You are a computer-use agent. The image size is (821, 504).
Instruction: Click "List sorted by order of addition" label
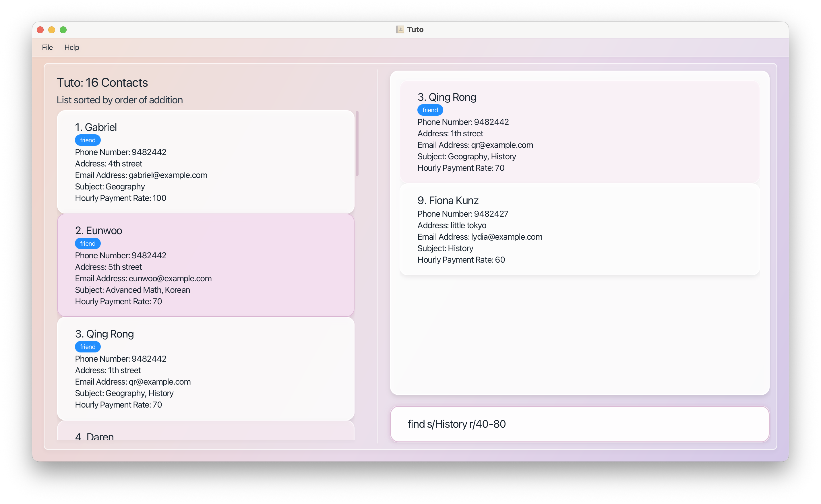(120, 100)
